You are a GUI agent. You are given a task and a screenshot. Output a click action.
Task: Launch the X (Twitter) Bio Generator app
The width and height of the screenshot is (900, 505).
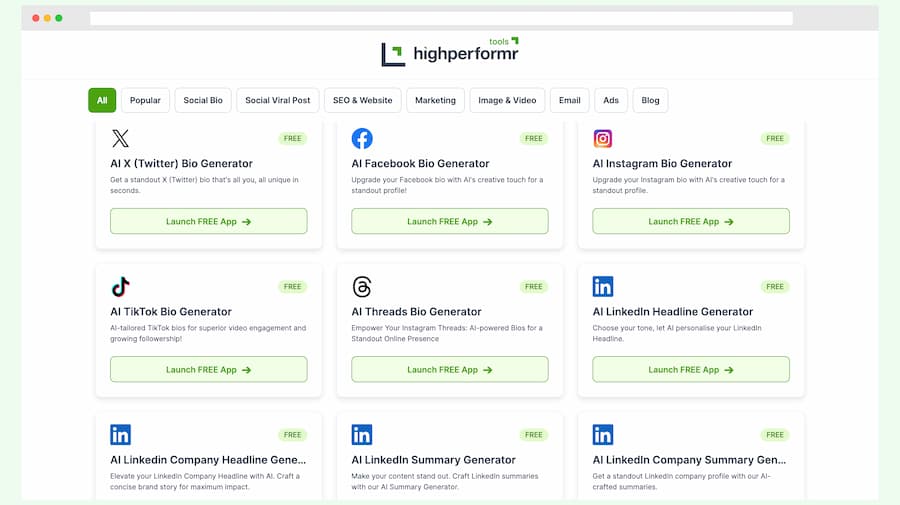[x=209, y=222]
